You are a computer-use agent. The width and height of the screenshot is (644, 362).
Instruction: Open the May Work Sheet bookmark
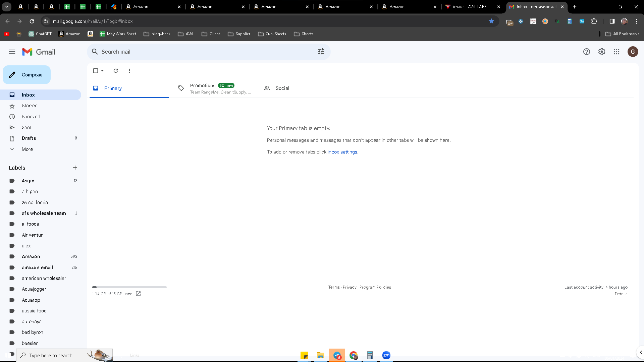coord(118,34)
